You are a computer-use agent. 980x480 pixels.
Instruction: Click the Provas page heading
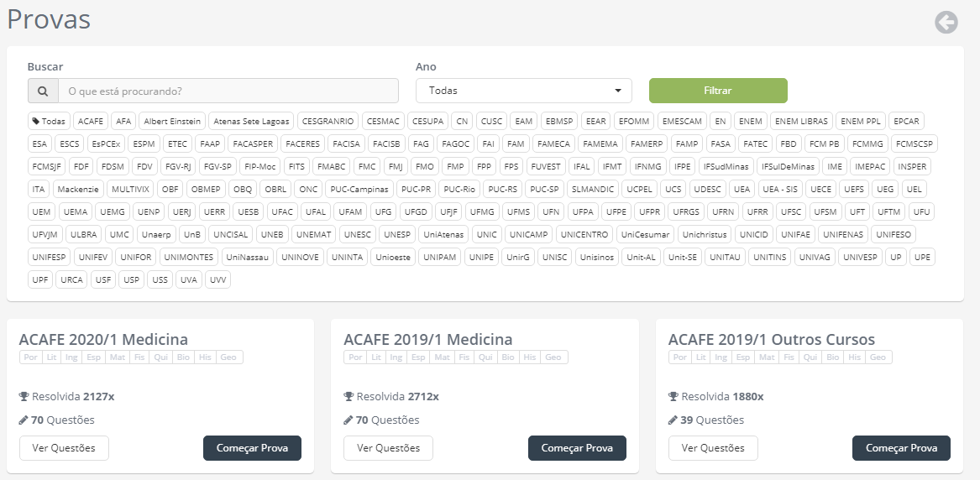(x=49, y=19)
